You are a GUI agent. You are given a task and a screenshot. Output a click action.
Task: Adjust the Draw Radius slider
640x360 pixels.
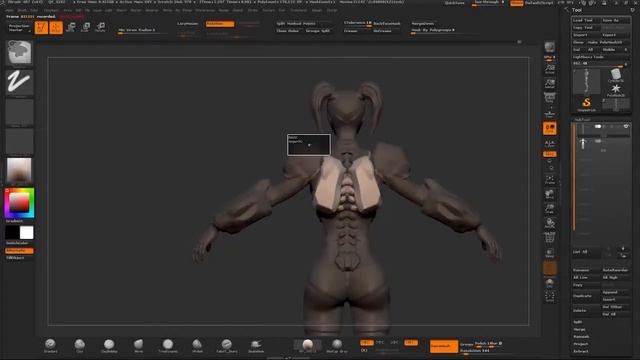click(142, 31)
